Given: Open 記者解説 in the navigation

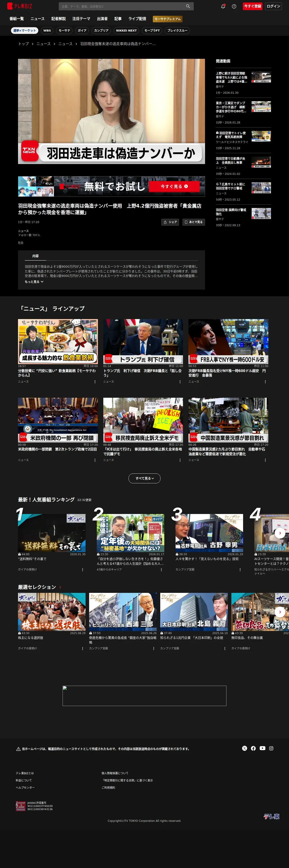Looking at the screenshot, I should coord(59,19).
